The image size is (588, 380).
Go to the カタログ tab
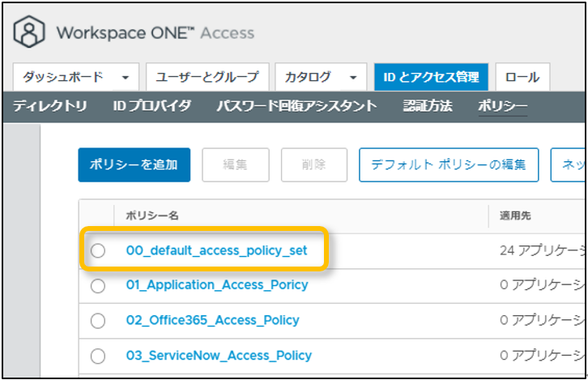click(x=321, y=77)
